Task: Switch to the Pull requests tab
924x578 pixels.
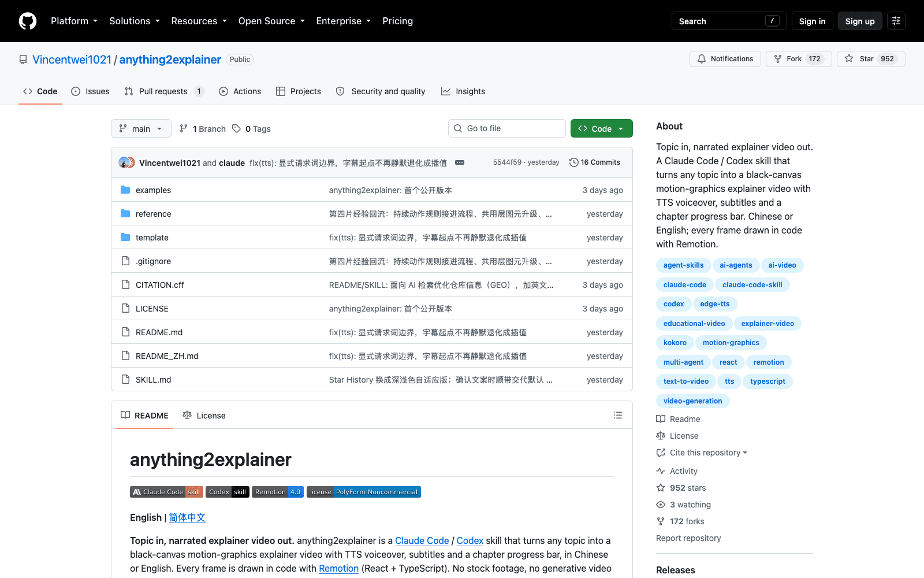Action: click(x=165, y=91)
